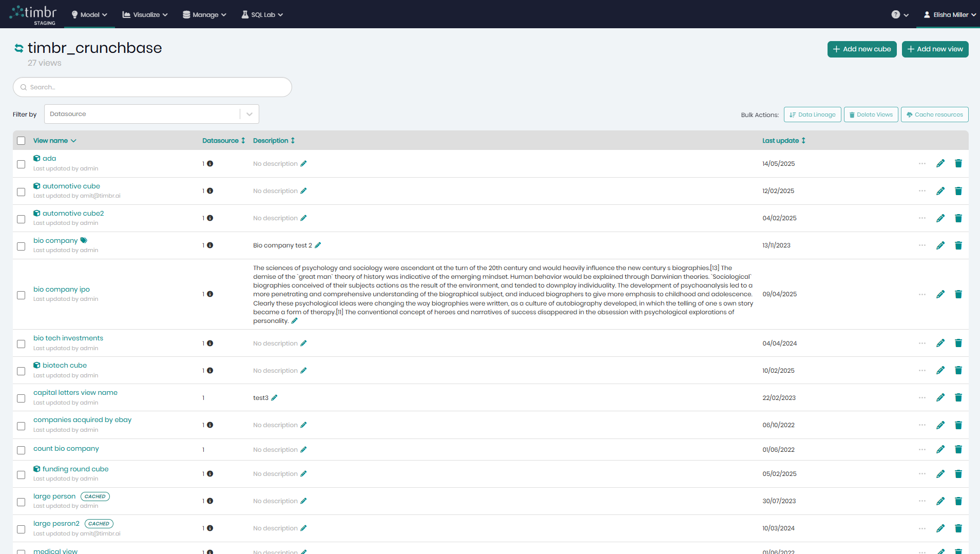
Task: Open the companies acquired by ebay view
Action: point(82,419)
